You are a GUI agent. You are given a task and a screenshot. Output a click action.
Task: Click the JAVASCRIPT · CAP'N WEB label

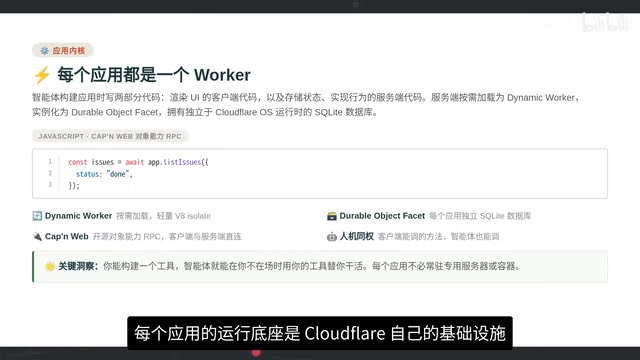point(110,136)
